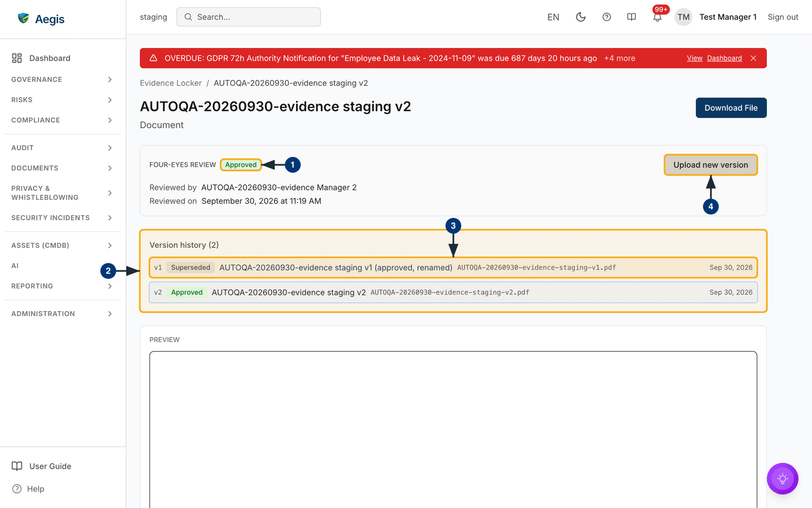The image size is (812, 508).
Task: Click the 99+ notification count badge
Action: (x=661, y=10)
